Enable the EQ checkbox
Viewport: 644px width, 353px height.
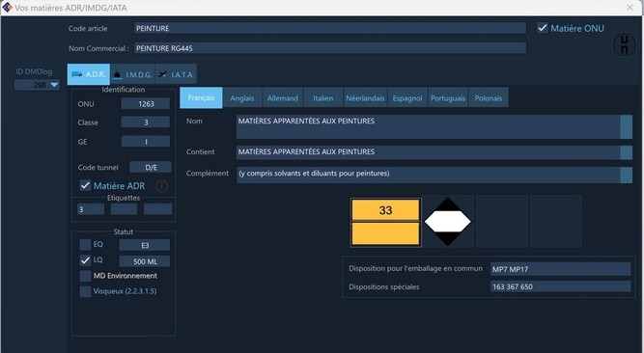[85, 245]
